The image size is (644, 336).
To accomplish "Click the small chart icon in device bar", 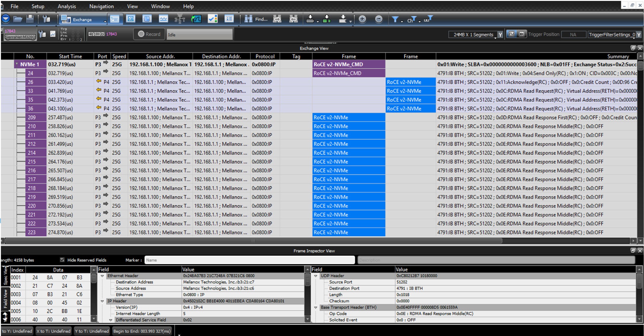I will [53, 34].
